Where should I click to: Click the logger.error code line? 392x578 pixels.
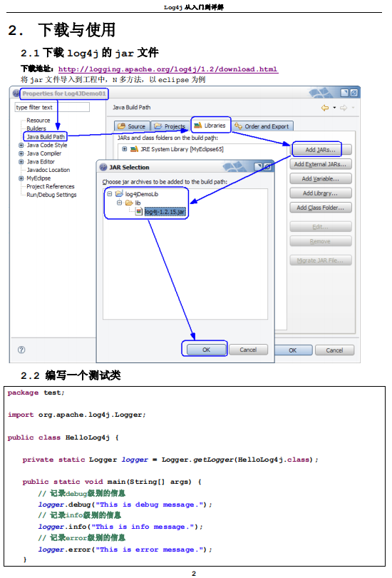[125, 549]
